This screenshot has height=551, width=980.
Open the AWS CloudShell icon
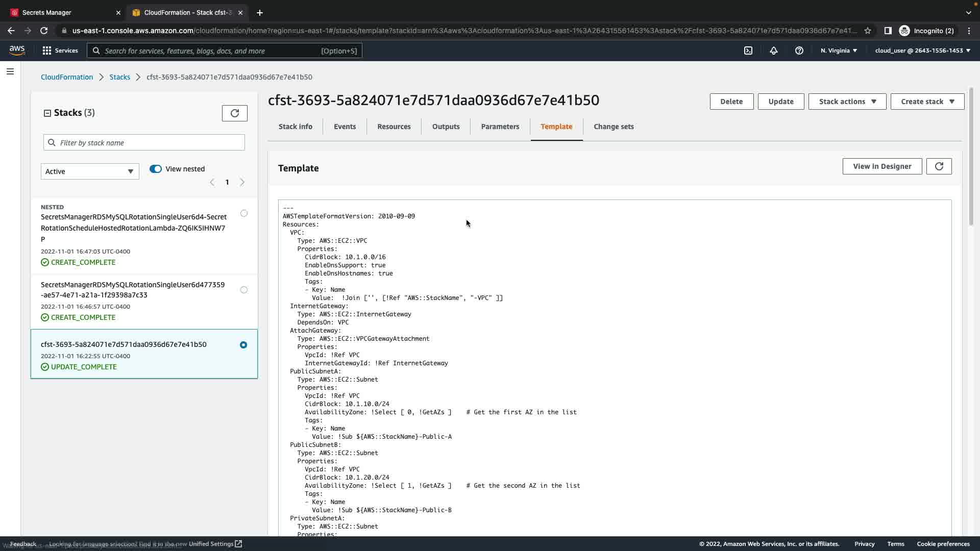(748, 51)
